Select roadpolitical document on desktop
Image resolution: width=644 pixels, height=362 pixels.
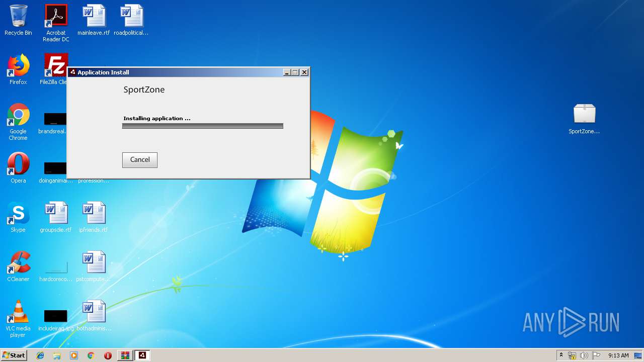coord(131,21)
